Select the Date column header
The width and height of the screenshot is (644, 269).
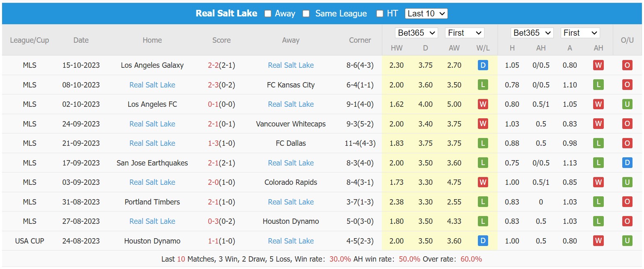(x=81, y=40)
